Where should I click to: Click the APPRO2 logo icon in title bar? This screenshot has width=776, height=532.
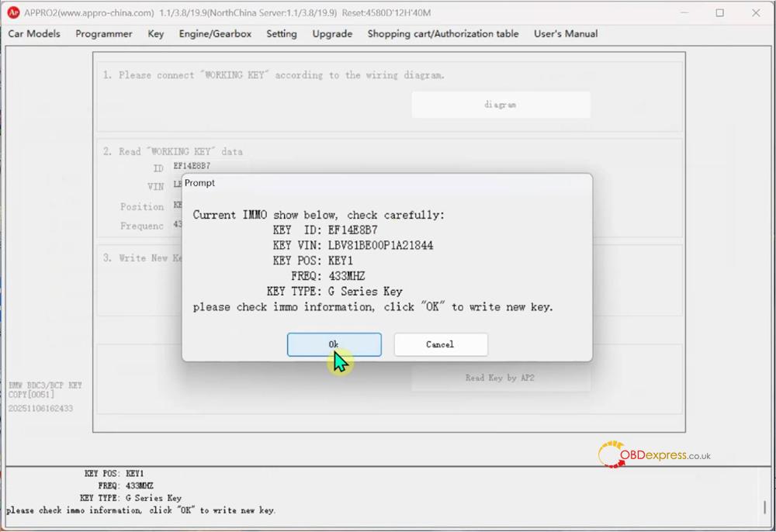12,12
